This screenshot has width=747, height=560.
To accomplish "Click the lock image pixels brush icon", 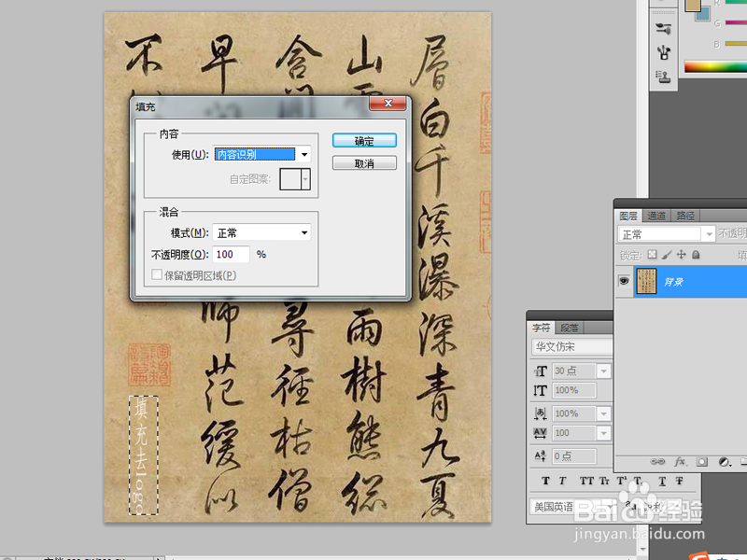I will click(x=667, y=255).
